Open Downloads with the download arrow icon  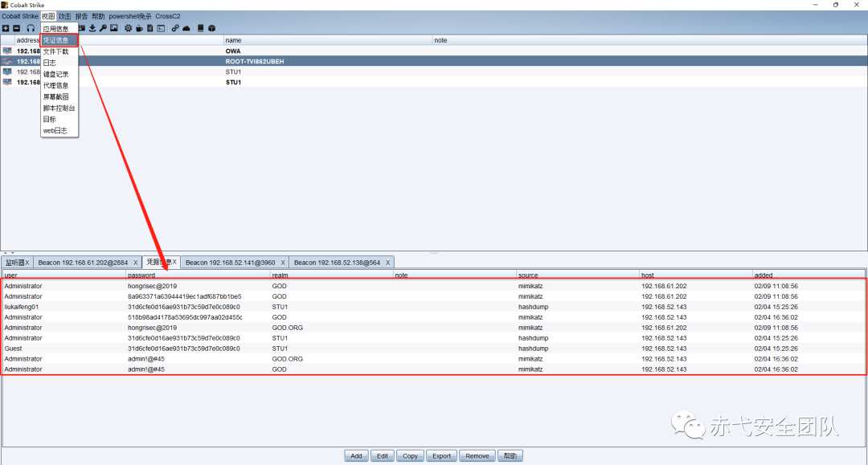point(92,28)
